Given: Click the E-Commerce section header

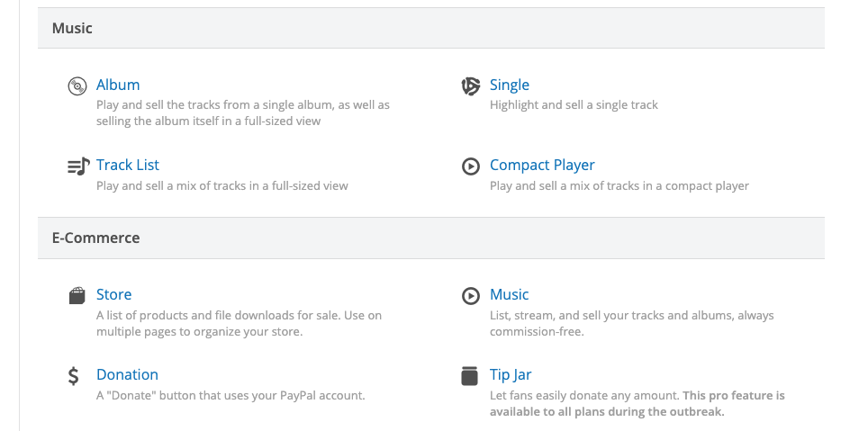Looking at the screenshot, I should click(x=431, y=238).
